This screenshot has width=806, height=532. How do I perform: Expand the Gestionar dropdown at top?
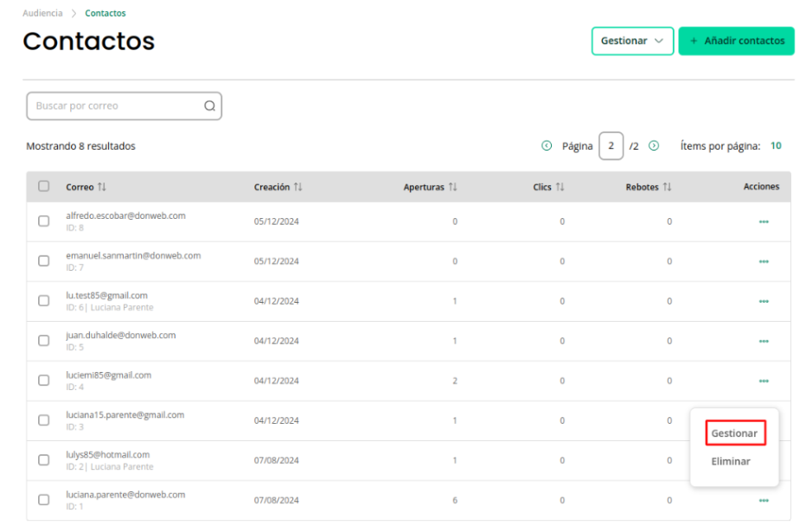pos(632,42)
